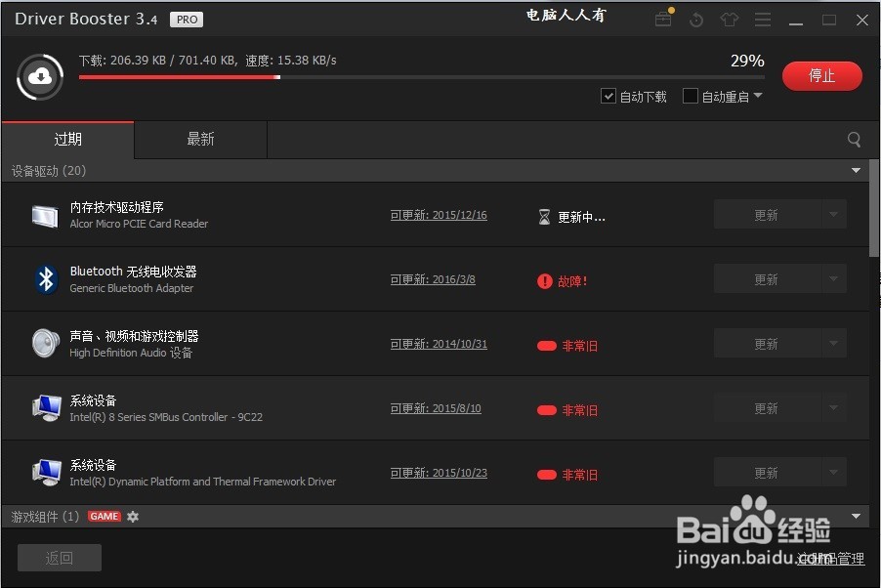Click Intel(R) Dynamic Platform and Thermal Framework text
Screen dimensions: 881x588
pos(203,482)
